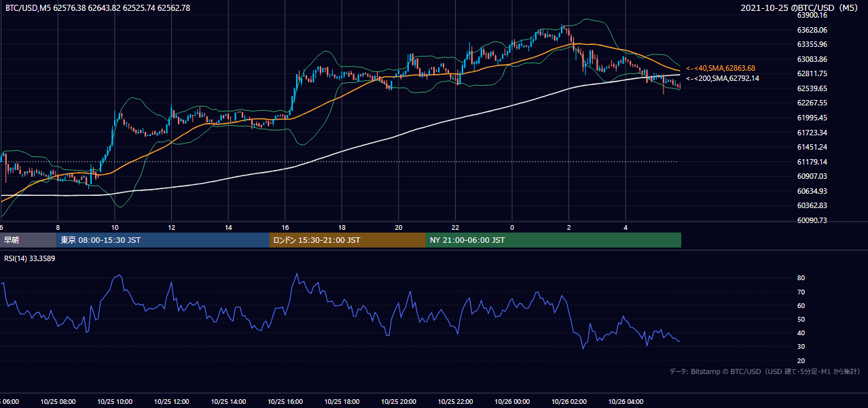
Task: Click the 10/25 12:00 date label
Action: pos(171,402)
